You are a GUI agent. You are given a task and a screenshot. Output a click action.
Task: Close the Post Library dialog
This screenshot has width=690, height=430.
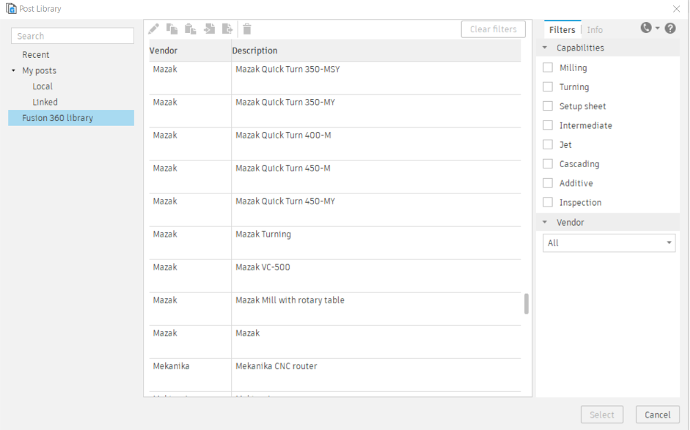[676, 9]
